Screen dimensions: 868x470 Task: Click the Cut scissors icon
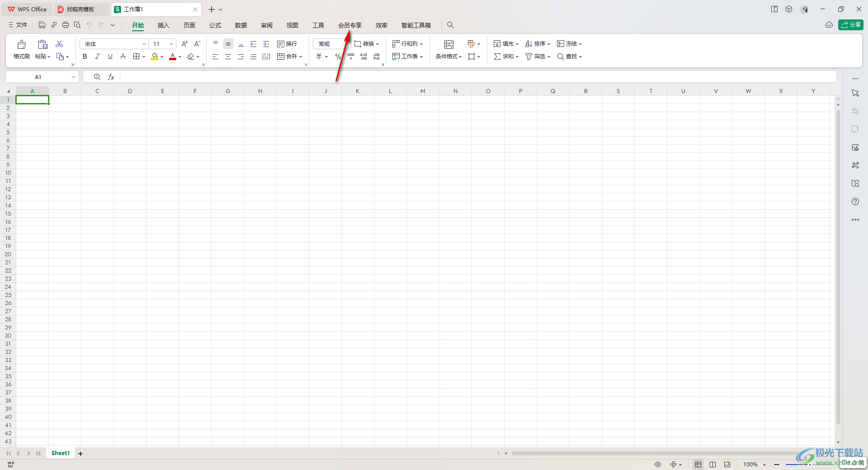pos(59,44)
